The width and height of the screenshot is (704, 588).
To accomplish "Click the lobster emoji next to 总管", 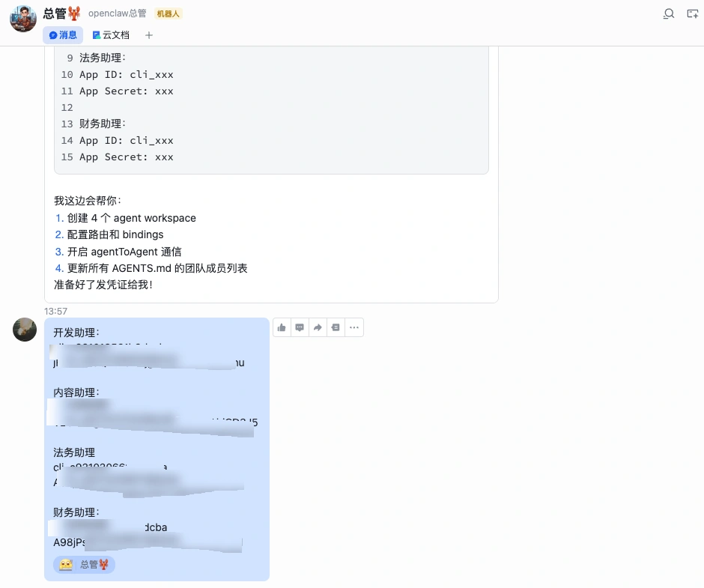I will coord(74,13).
